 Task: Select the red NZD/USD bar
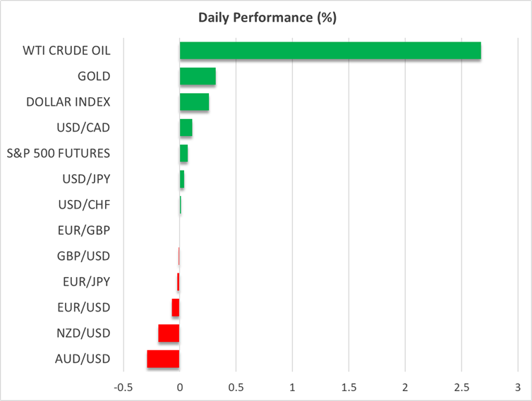point(169,333)
